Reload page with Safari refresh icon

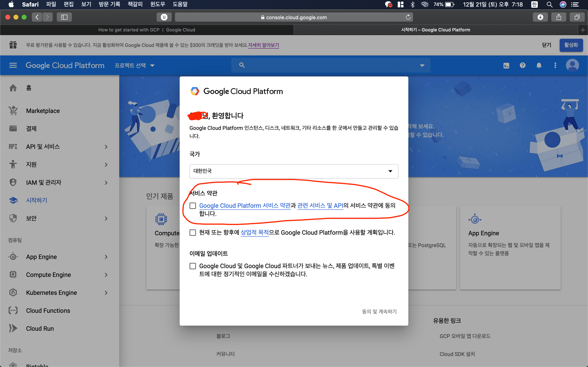(x=408, y=17)
